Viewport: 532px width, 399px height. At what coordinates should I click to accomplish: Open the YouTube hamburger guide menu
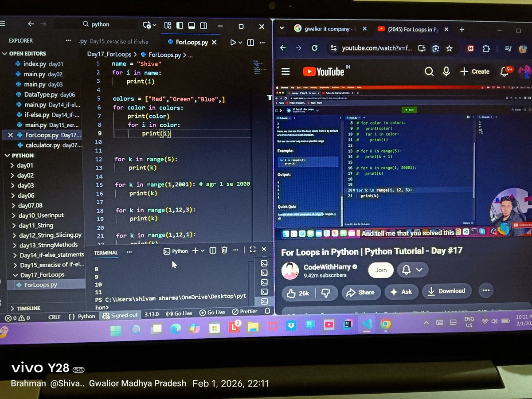coord(286,71)
